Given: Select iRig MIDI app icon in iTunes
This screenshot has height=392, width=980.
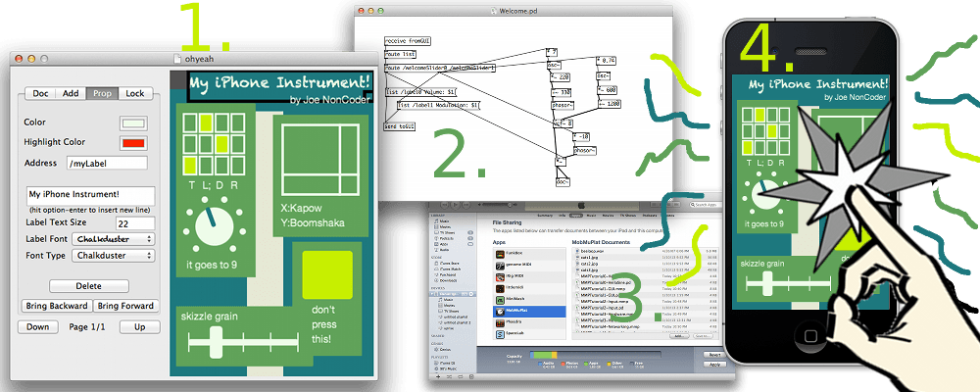Looking at the screenshot, I should click(500, 277).
